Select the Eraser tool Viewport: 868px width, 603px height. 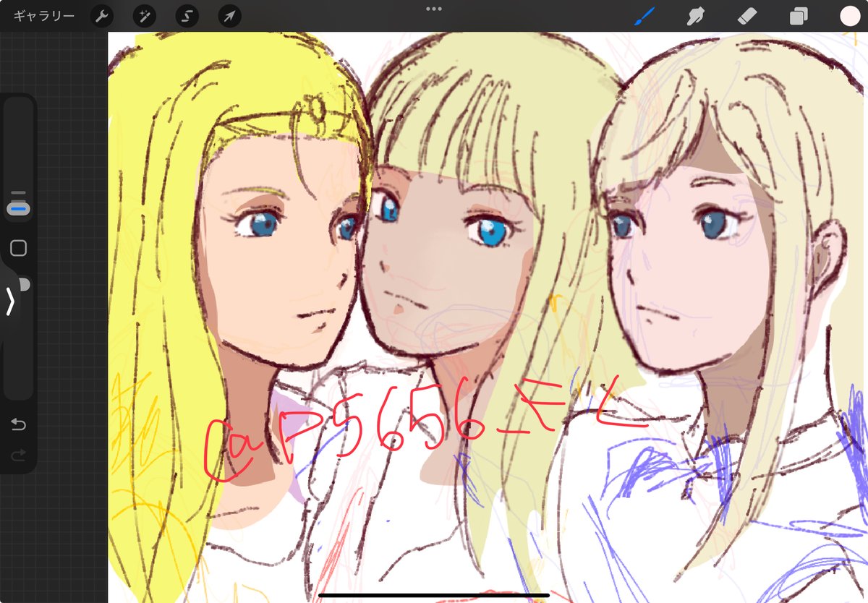[746, 16]
